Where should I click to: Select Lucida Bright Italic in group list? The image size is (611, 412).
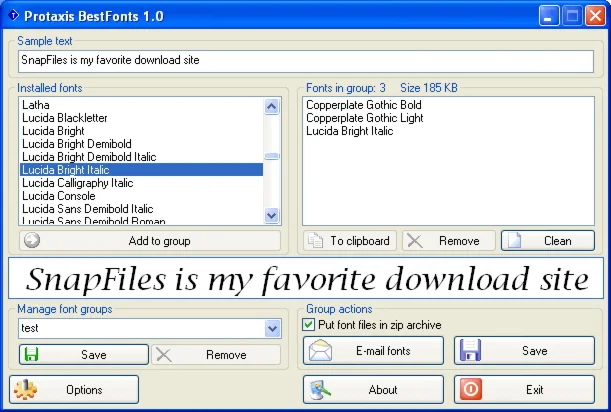(448, 131)
